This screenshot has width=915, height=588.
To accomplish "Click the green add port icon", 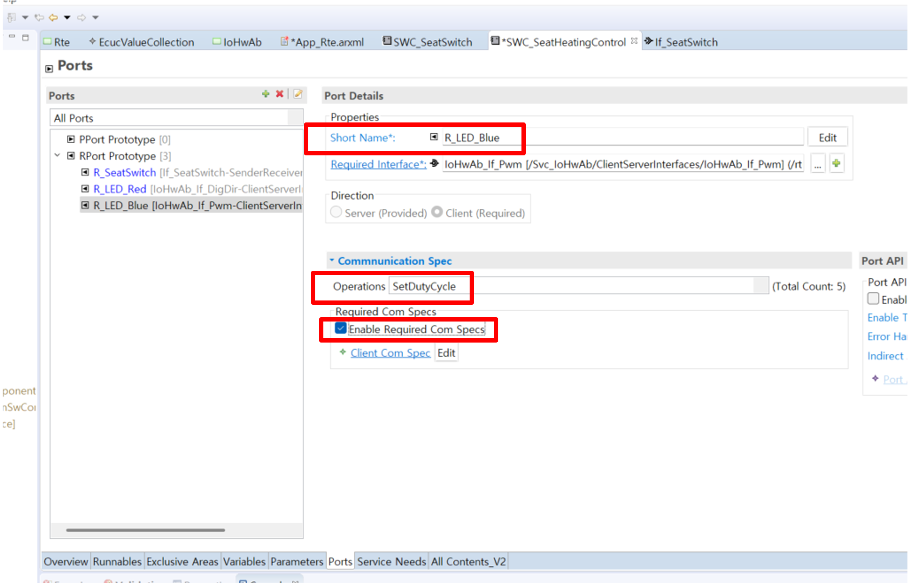I will [x=266, y=94].
